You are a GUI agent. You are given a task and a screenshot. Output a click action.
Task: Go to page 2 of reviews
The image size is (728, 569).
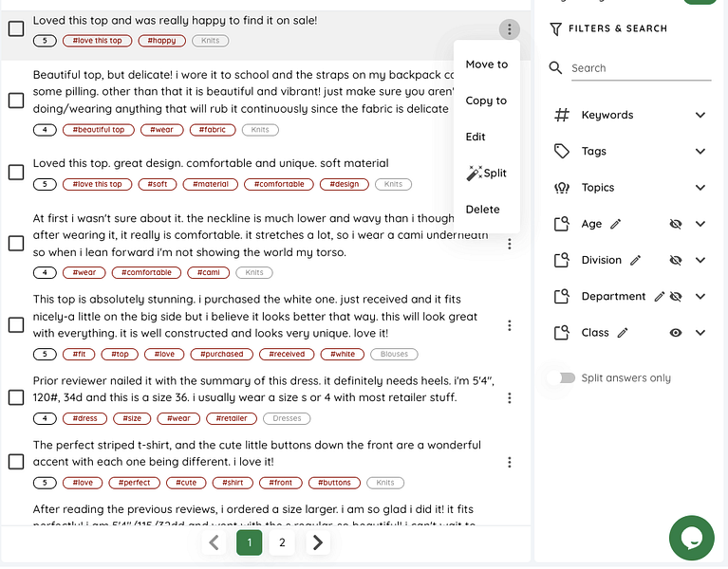click(x=282, y=542)
